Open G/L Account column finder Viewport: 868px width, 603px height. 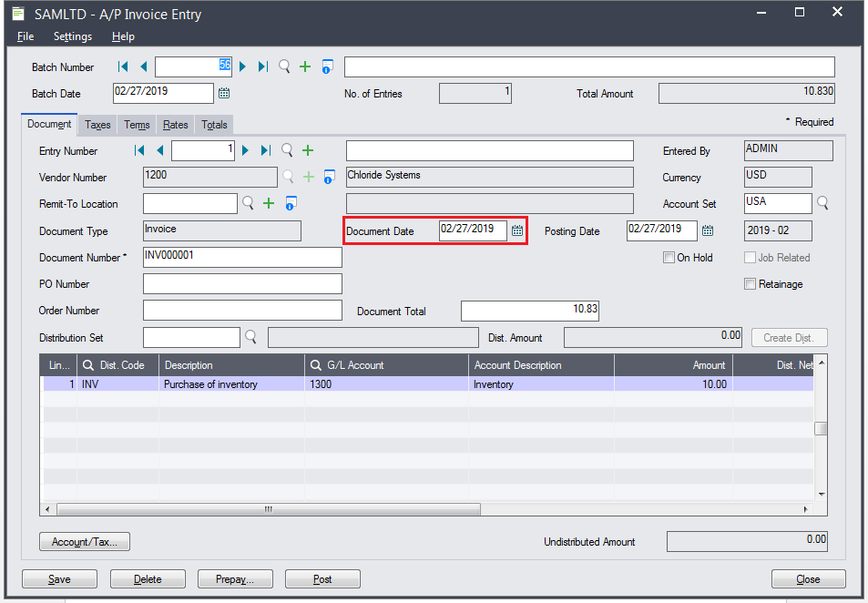pyautogui.click(x=315, y=365)
